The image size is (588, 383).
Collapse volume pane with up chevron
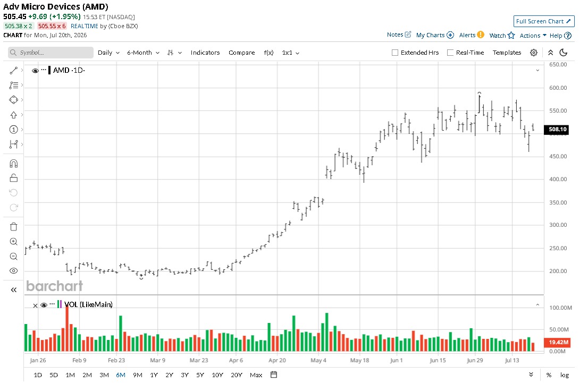[x=537, y=305]
